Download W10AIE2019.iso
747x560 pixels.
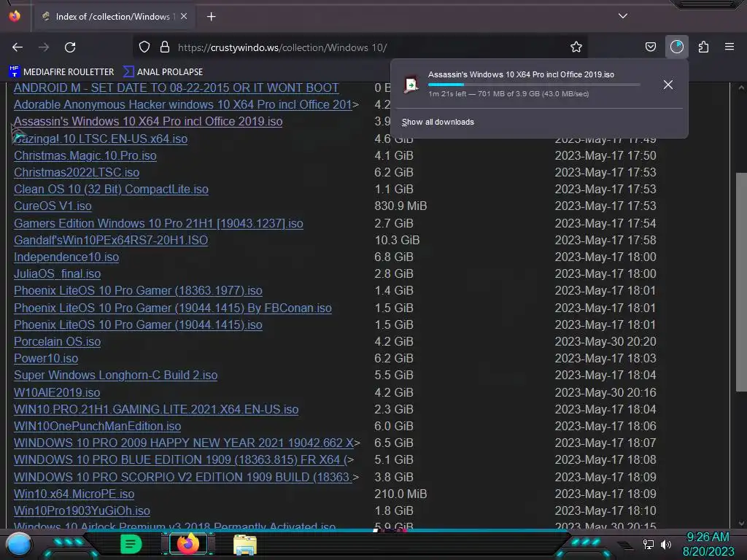(x=57, y=392)
